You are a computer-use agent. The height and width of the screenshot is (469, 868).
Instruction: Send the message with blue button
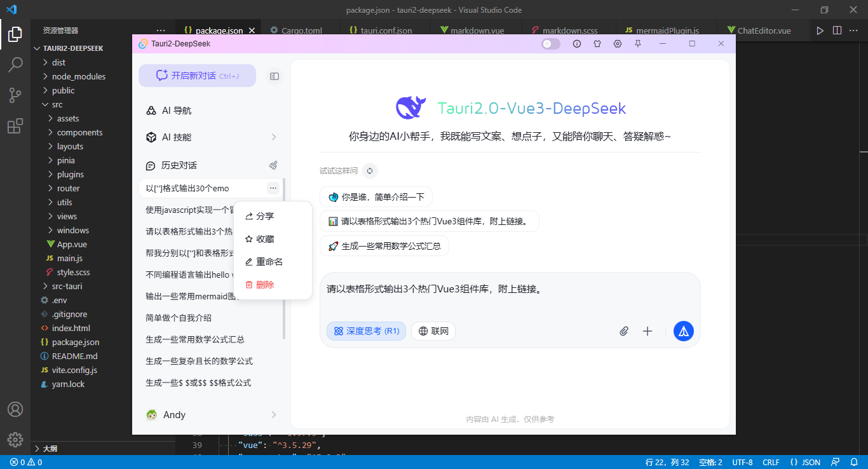click(684, 331)
